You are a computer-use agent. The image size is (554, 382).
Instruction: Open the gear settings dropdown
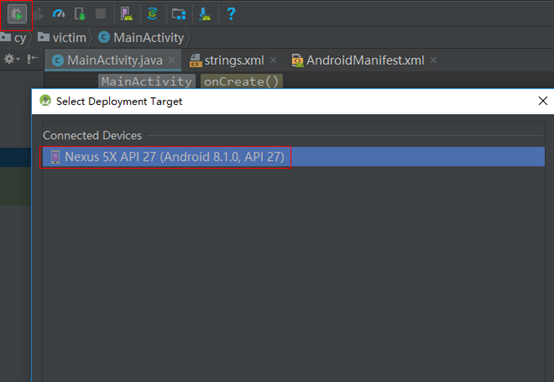pos(11,59)
